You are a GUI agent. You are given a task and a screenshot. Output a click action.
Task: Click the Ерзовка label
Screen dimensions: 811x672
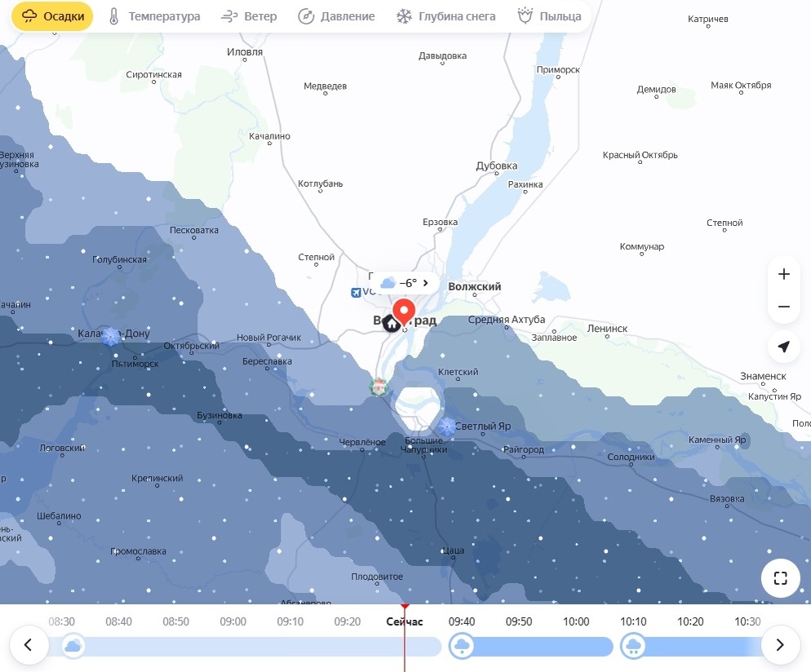(440, 222)
